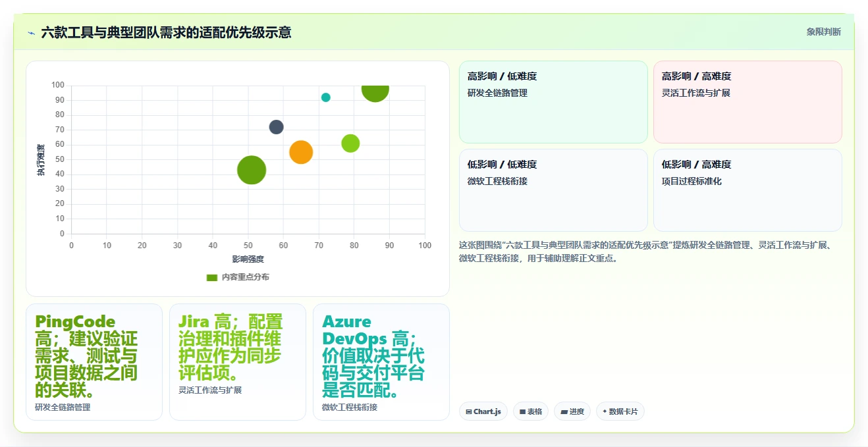This screenshot has height=447, width=868.
Task: Click the 内容重点分布 legend label
Action: coord(245,277)
